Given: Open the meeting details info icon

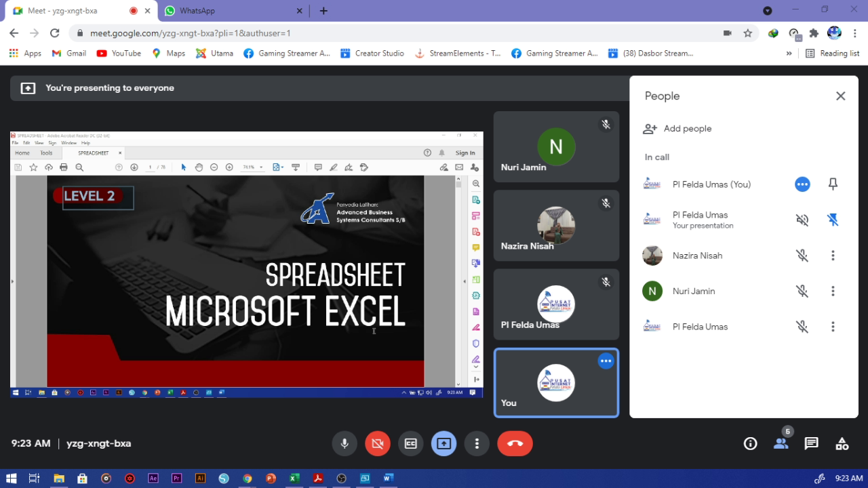Looking at the screenshot, I should (750, 443).
